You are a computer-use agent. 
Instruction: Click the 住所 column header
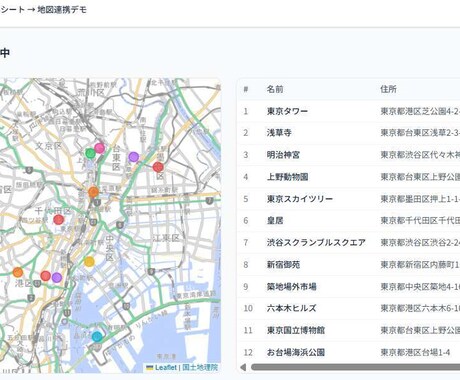point(388,89)
